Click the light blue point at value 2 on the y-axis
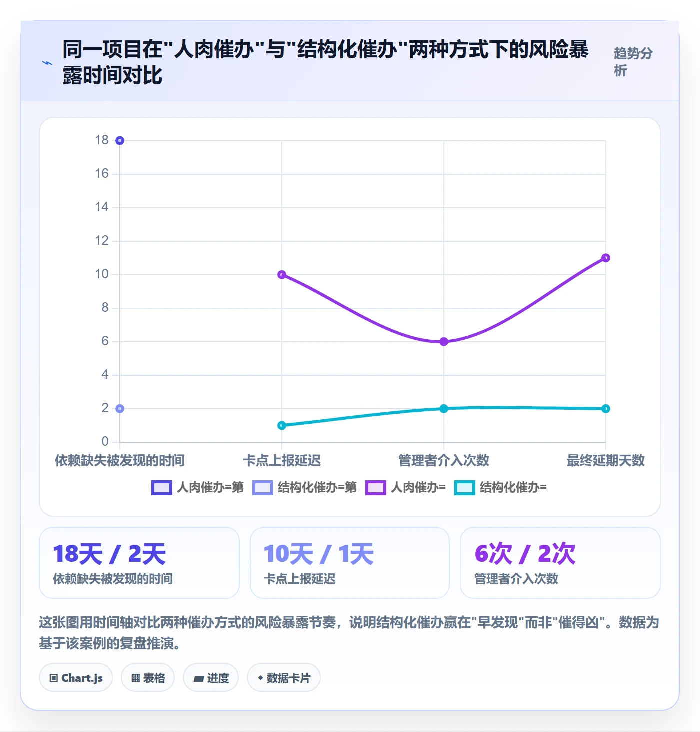Screen dimensions: 700x732 pyautogui.click(x=120, y=409)
